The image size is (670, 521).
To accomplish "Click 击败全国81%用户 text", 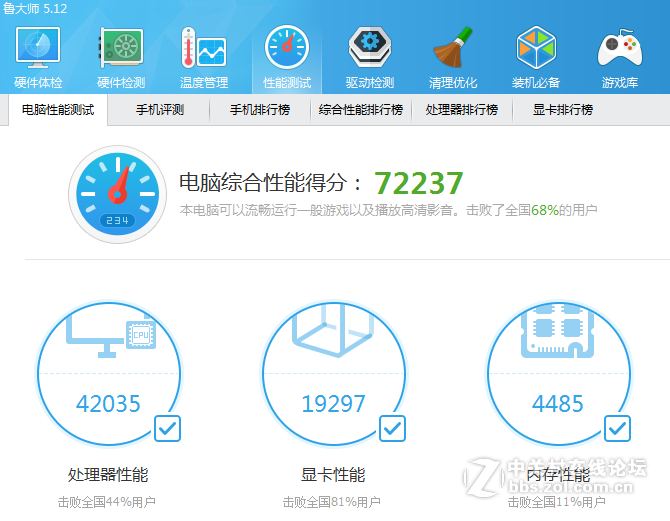I will pos(332,502).
